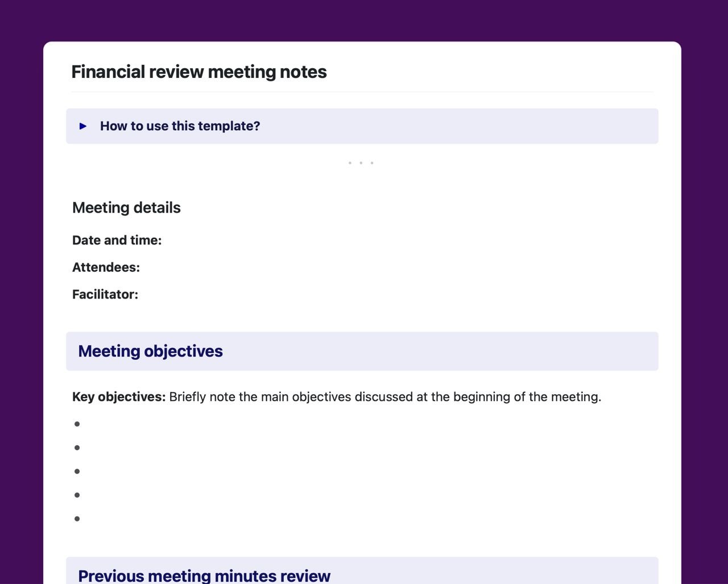Expand the 'How to use this template?' section
This screenshot has height=584, width=728.
pos(180,126)
